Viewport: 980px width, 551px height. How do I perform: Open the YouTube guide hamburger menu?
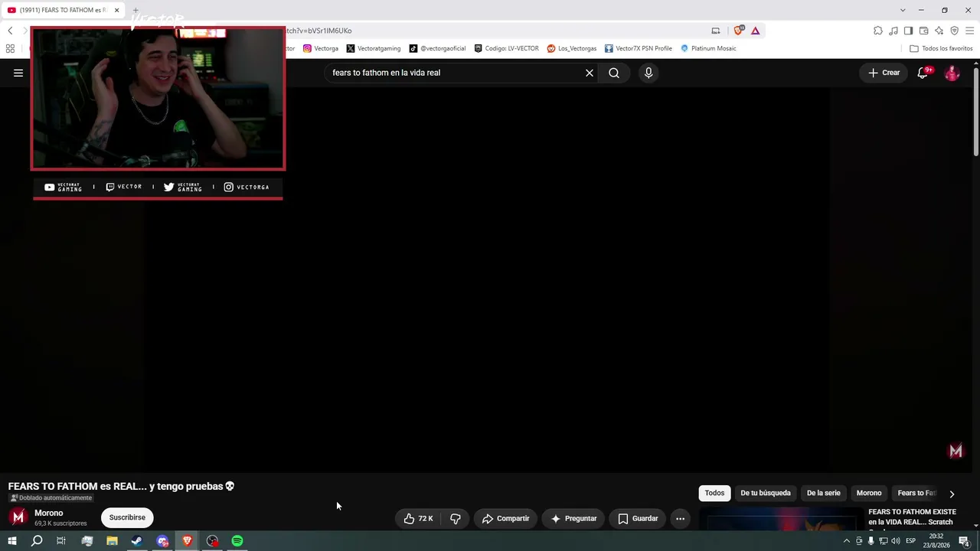(x=18, y=73)
